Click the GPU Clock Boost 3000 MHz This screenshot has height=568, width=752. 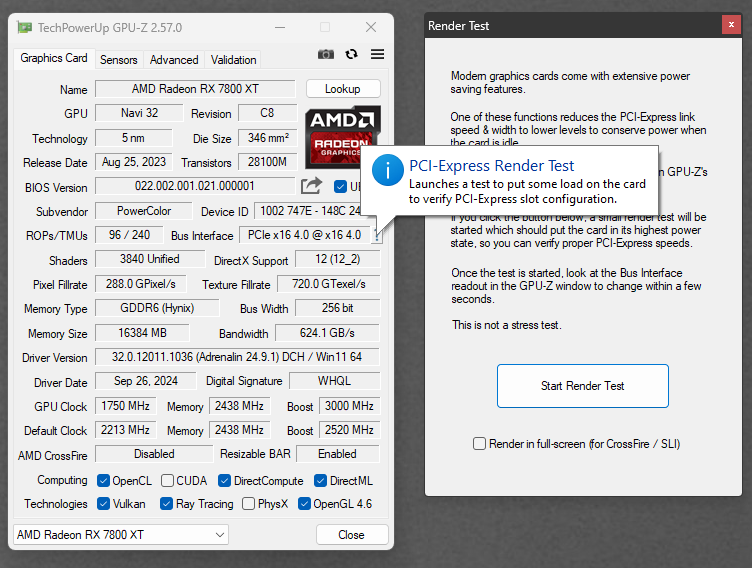tap(349, 405)
